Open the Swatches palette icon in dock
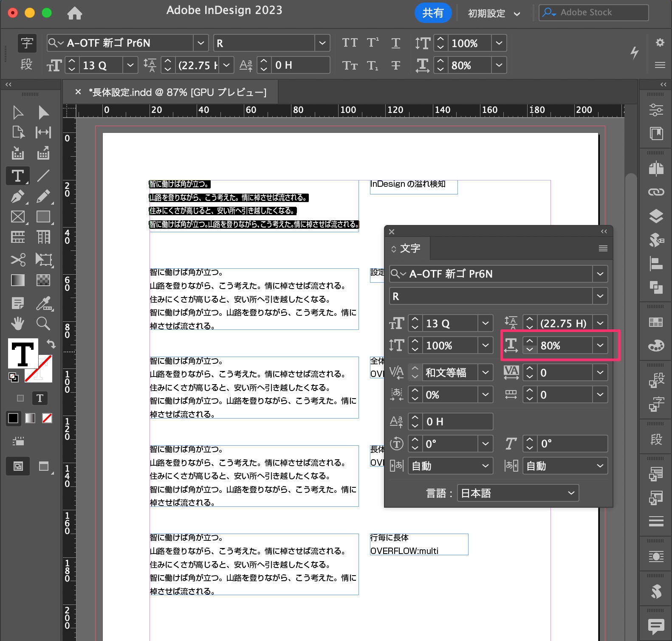Image resolution: width=672 pixels, height=641 pixels. click(x=656, y=322)
